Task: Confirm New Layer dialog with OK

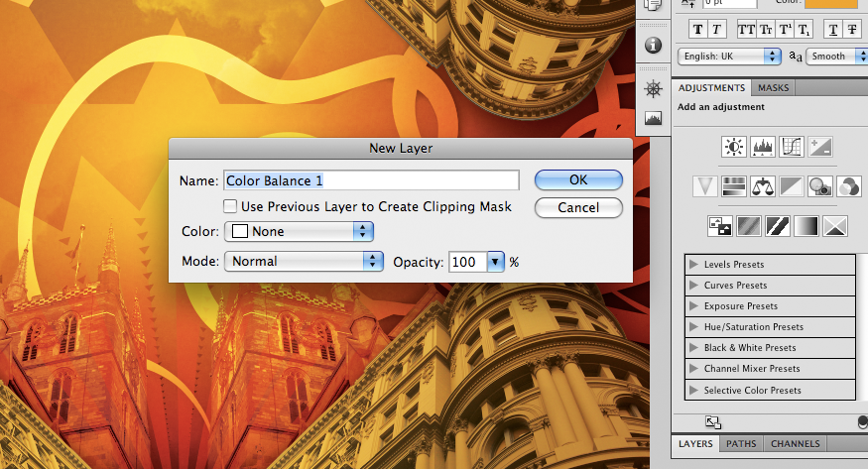Action: pyautogui.click(x=578, y=180)
